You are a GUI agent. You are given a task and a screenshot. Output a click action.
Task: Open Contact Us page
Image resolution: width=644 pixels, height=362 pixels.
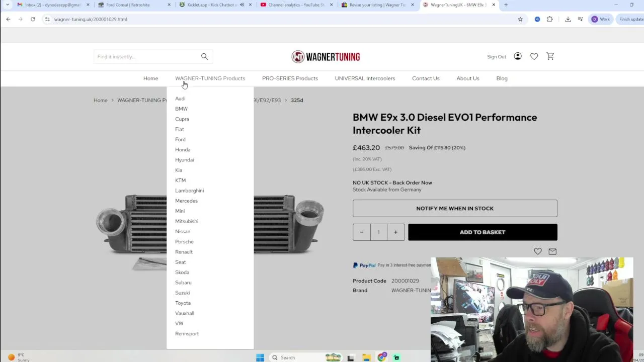426,78
